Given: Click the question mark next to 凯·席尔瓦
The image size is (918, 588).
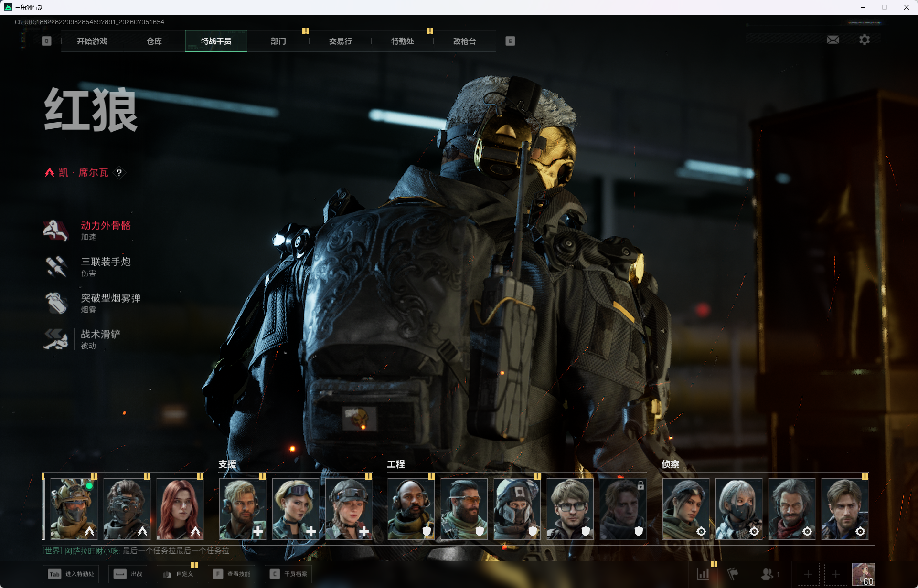Looking at the screenshot, I should [119, 173].
